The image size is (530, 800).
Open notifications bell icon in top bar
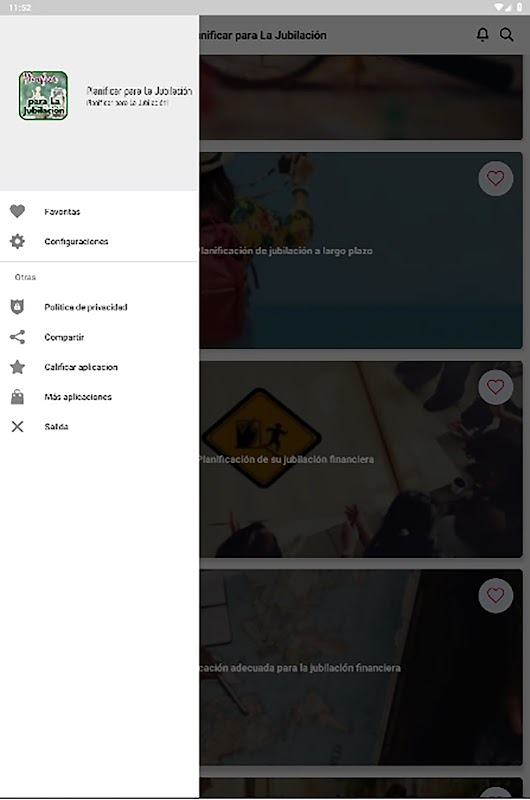(x=482, y=35)
